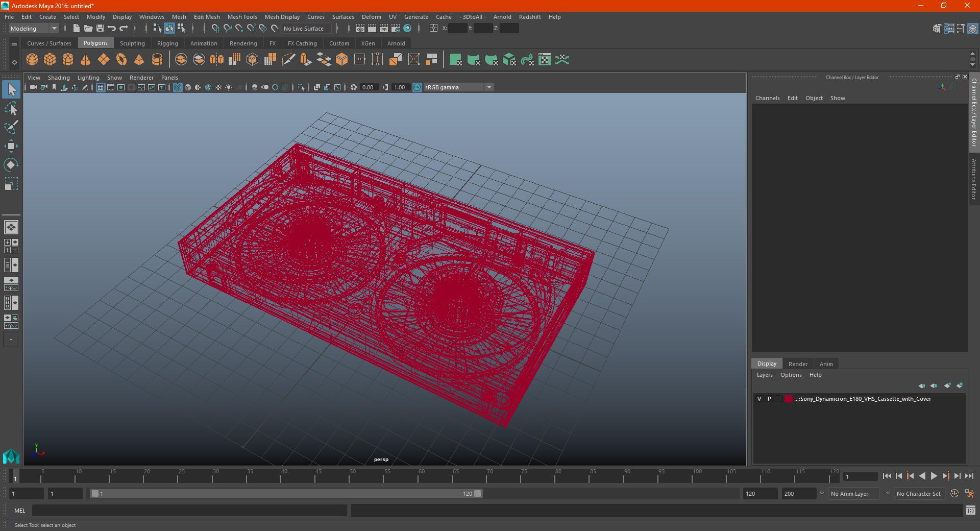Click the New Scene icon
The height and width of the screenshot is (531, 980).
(76, 29)
